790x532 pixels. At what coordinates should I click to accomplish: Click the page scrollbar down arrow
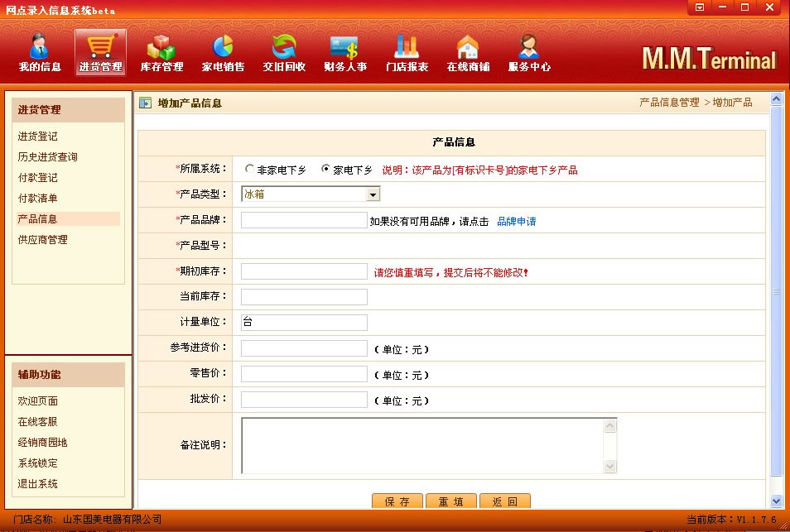tap(776, 501)
